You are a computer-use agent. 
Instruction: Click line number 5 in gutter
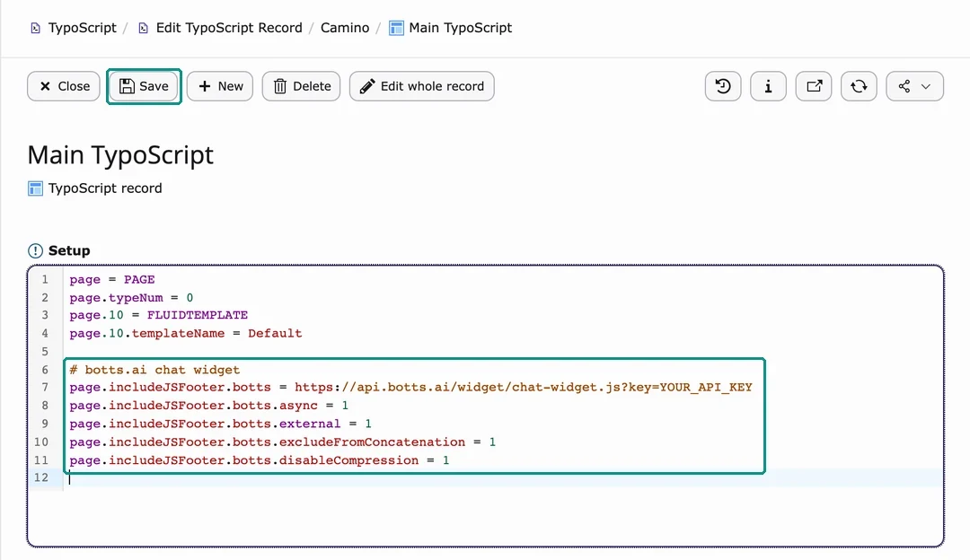click(45, 352)
